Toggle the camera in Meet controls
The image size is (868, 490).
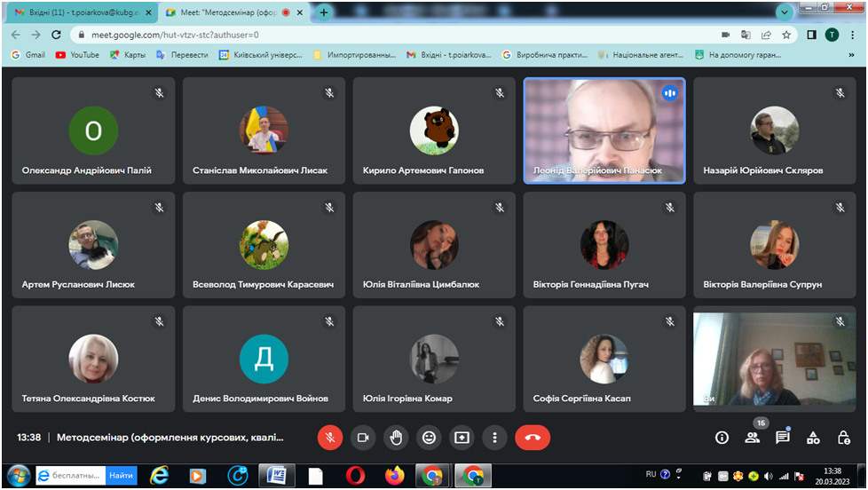click(x=362, y=438)
